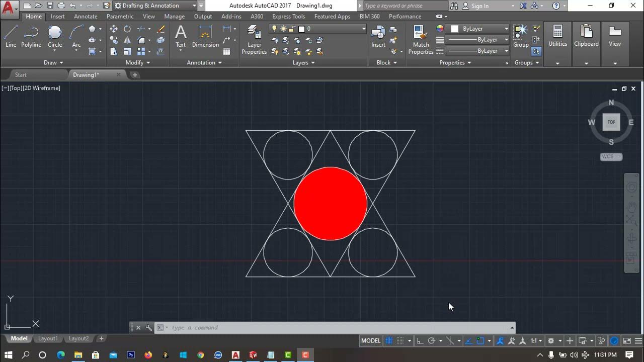Toggle annotation visibility icon in status bar
The image size is (644, 362).
500,340
